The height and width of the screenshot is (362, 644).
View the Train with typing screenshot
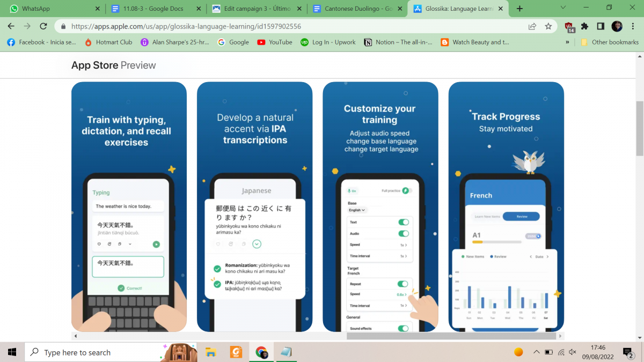click(x=129, y=206)
